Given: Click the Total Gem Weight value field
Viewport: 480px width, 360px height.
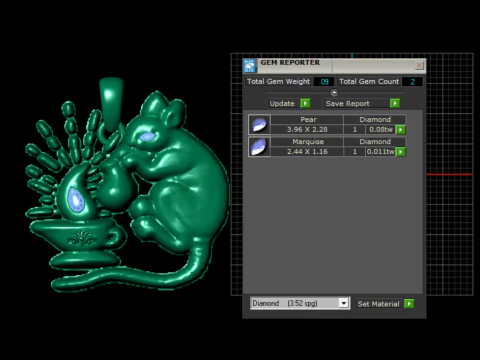Looking at the screenshot, I should coord(324,82).
